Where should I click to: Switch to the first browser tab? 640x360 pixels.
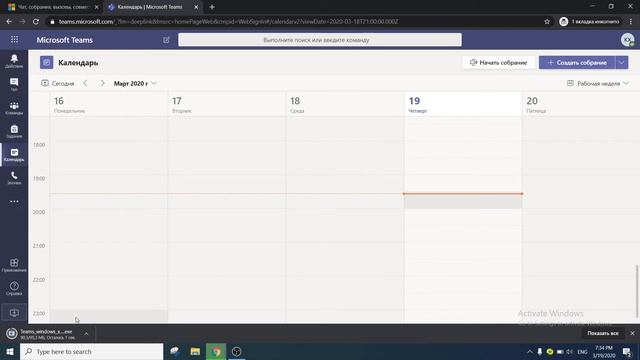52,7
